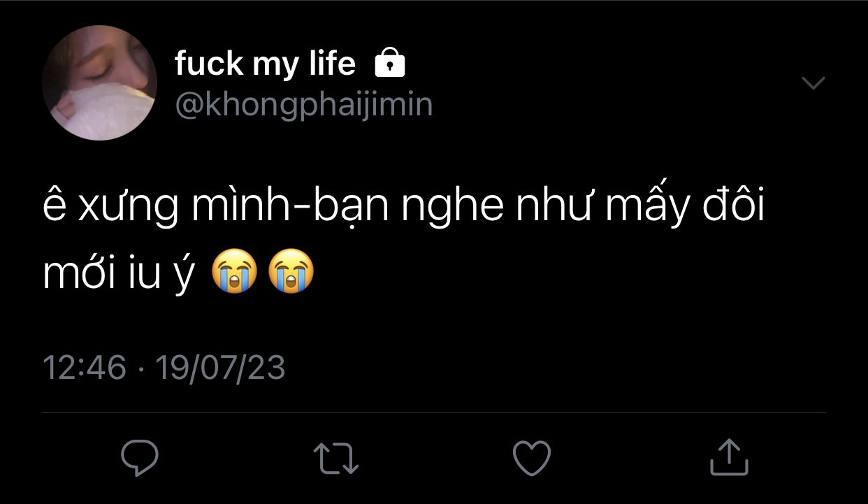Click the reply speech bubble icon
The width and height of the screenshot is (868, 504).
(140, 458)
